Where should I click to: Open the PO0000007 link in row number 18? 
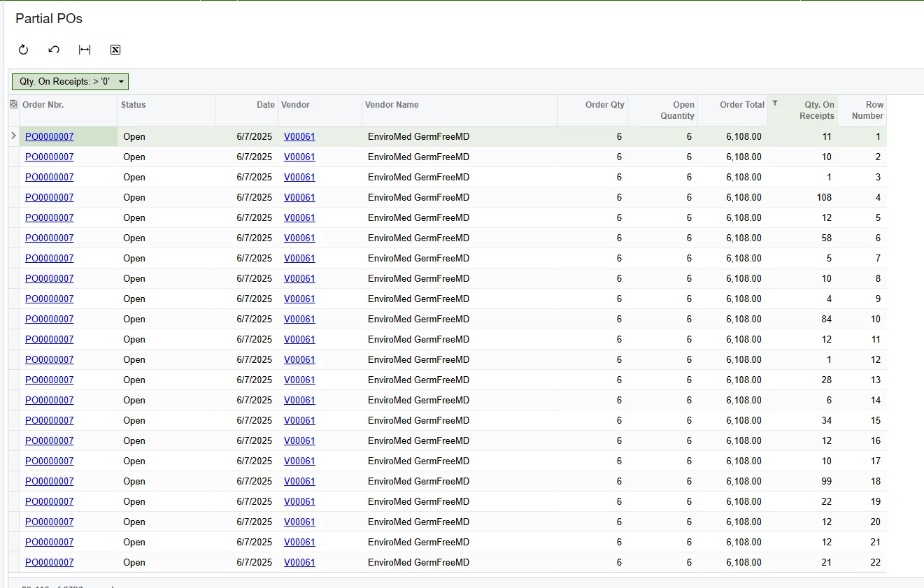pos(49,481)
